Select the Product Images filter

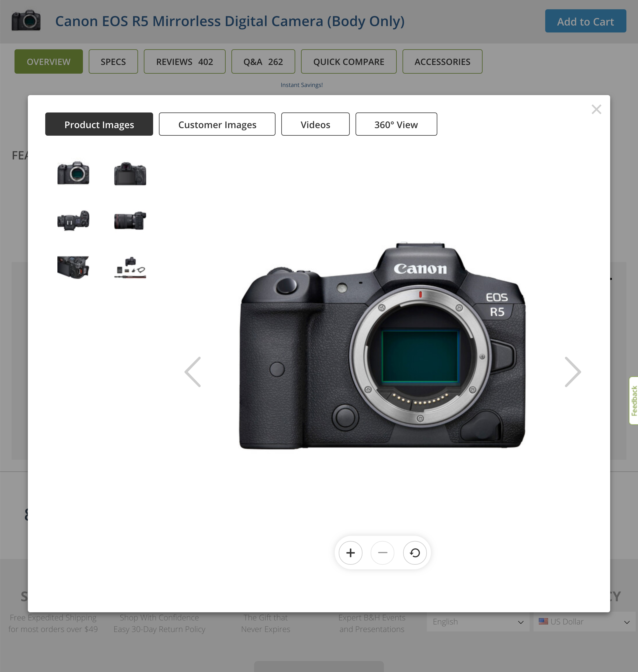[99, 124]
